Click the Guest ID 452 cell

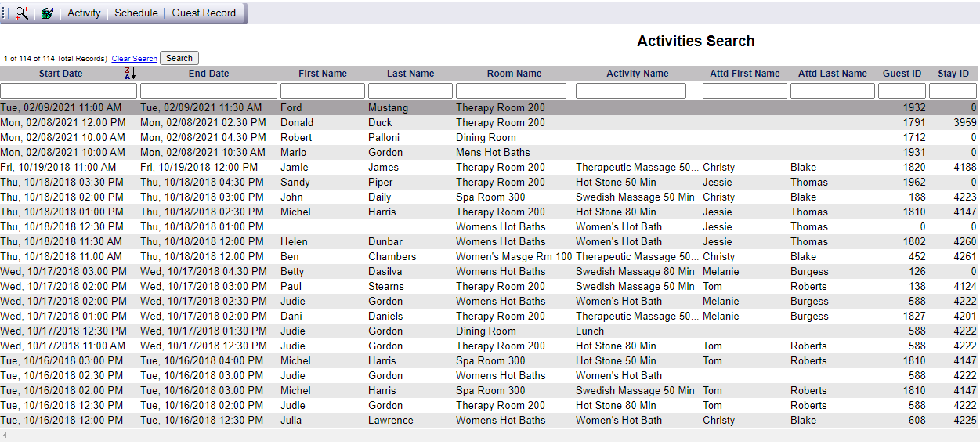click(917, 256)
